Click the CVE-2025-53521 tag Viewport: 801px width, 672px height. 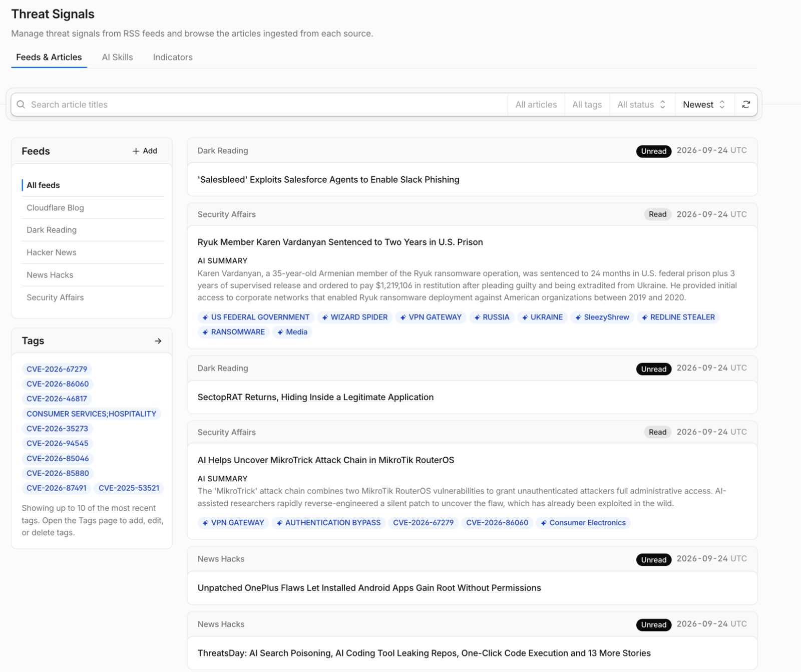pos(129,488)
